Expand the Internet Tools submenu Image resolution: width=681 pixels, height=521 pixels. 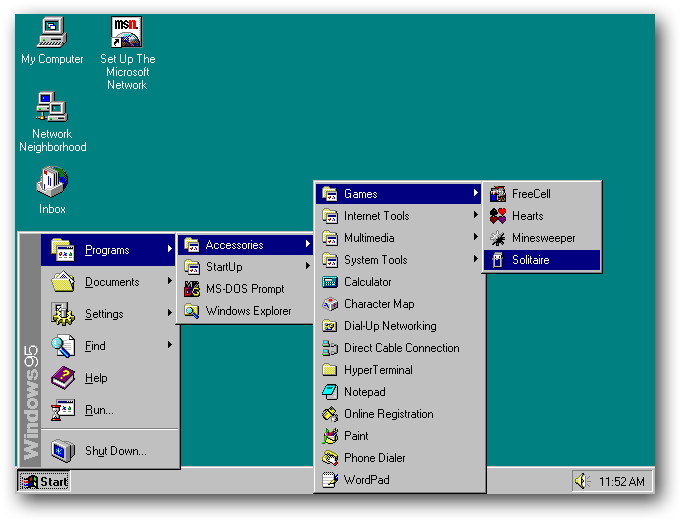[x=376, y=216]
